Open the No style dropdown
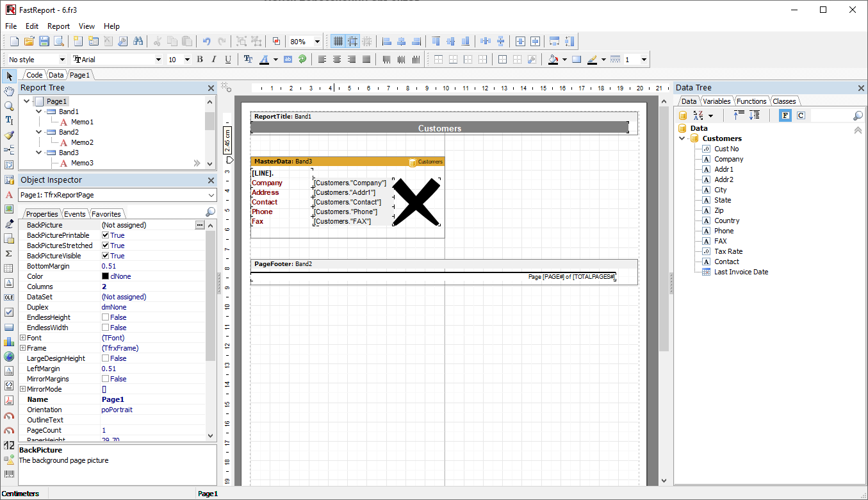Viewport: 868px width, 500px height. pyautogui.click(x=62, y=60)
